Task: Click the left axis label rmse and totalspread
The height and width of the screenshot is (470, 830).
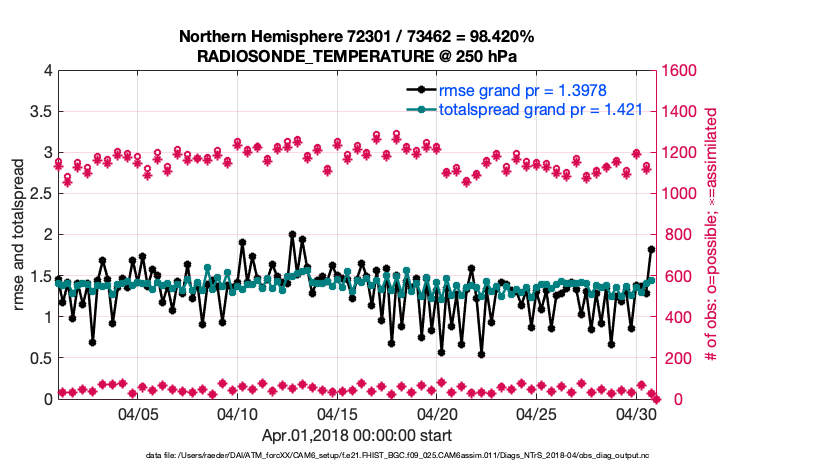Action: click(19, 235)
